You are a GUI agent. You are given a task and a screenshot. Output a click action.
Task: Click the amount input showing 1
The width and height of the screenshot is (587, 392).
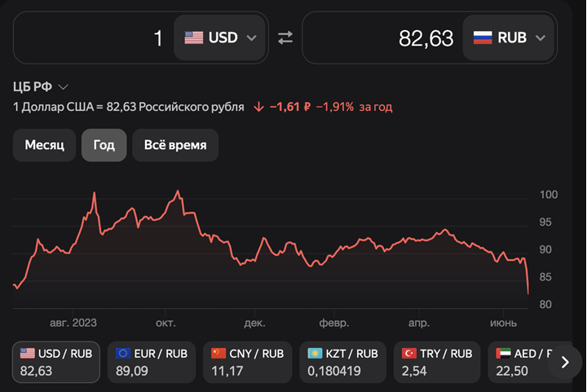94,37
